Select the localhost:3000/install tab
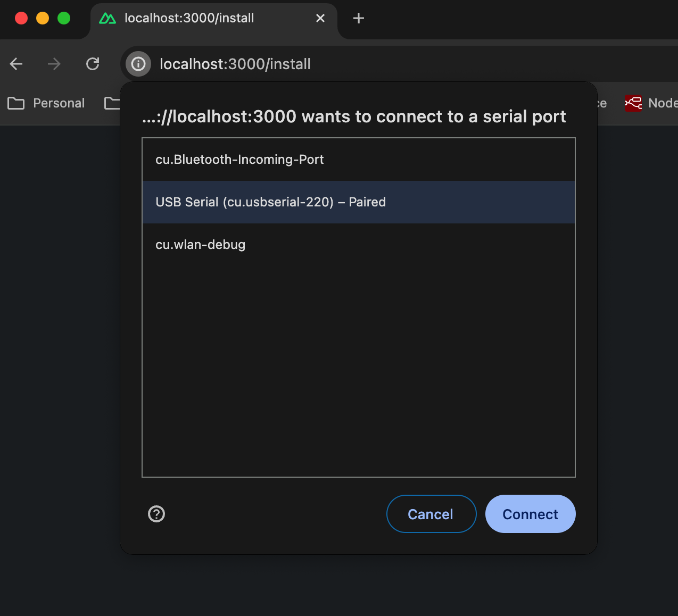 [x=202, y=19]
